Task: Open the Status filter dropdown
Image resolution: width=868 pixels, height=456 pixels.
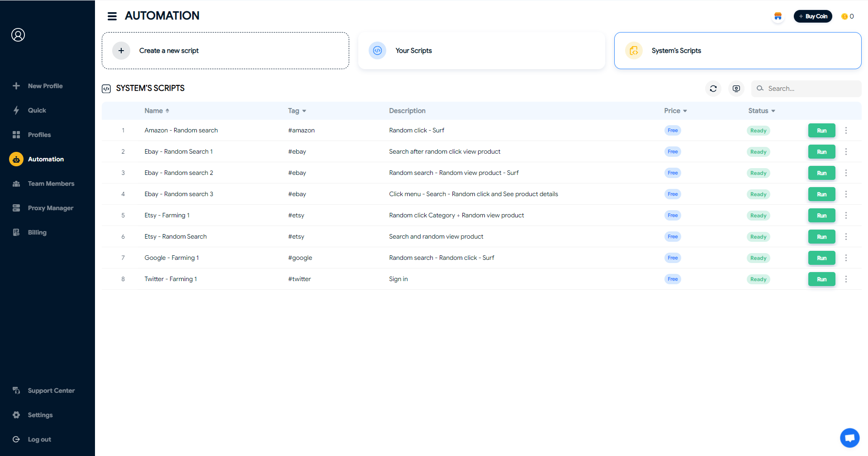Action: (x=762, y=111)
